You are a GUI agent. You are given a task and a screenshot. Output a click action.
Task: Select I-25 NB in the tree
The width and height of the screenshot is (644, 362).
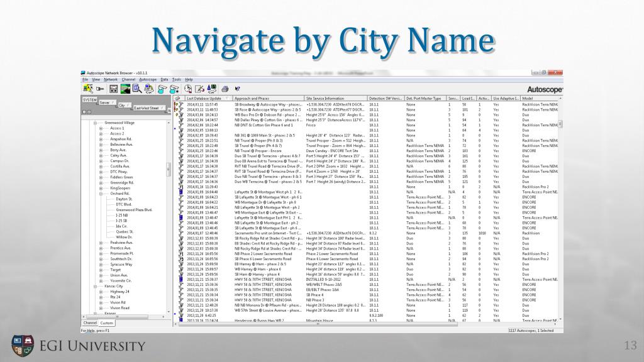point(121,216)
